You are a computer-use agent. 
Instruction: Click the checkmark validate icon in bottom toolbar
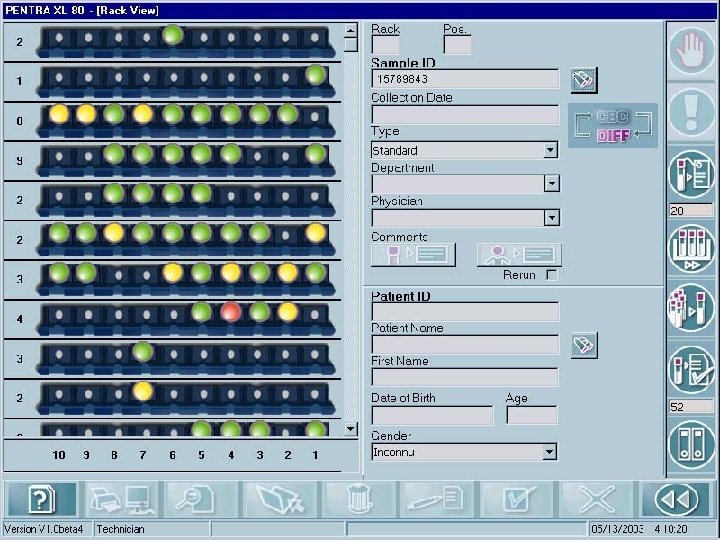(x=518, y=500)
